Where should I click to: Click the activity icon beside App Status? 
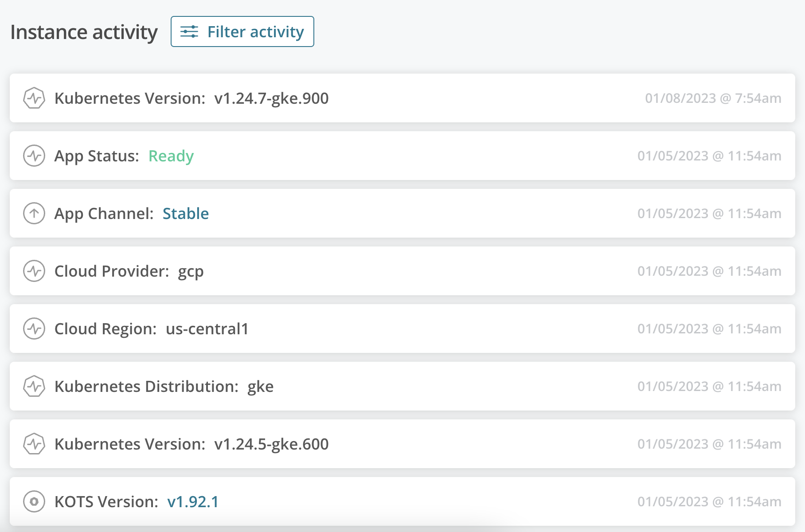(x=34, y=156)
